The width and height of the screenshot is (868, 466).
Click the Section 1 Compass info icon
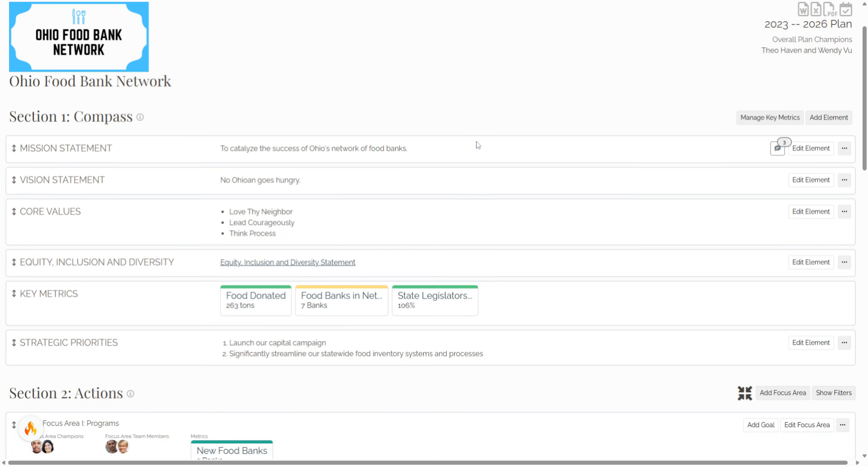coord(140,117)
